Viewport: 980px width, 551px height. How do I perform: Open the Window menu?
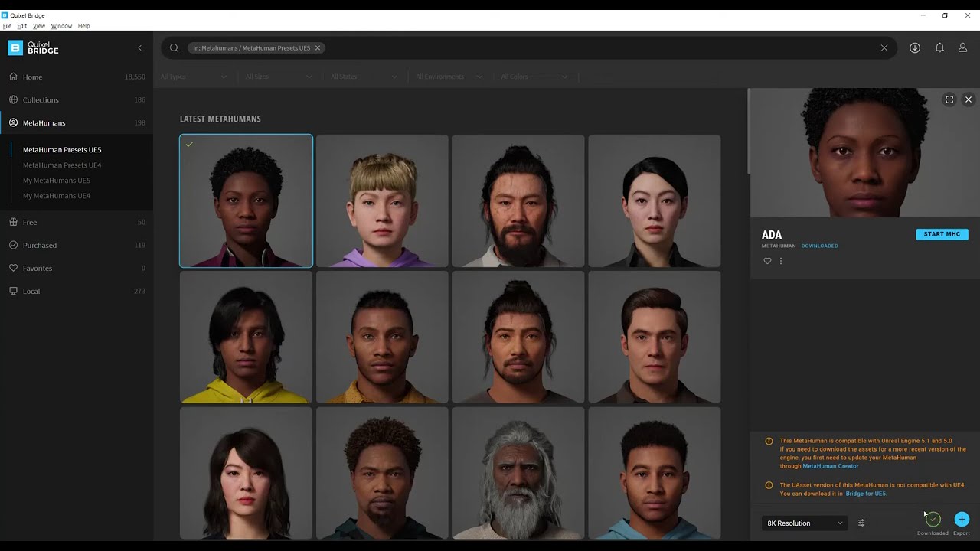pyautogui.click(x=61, y=26)
